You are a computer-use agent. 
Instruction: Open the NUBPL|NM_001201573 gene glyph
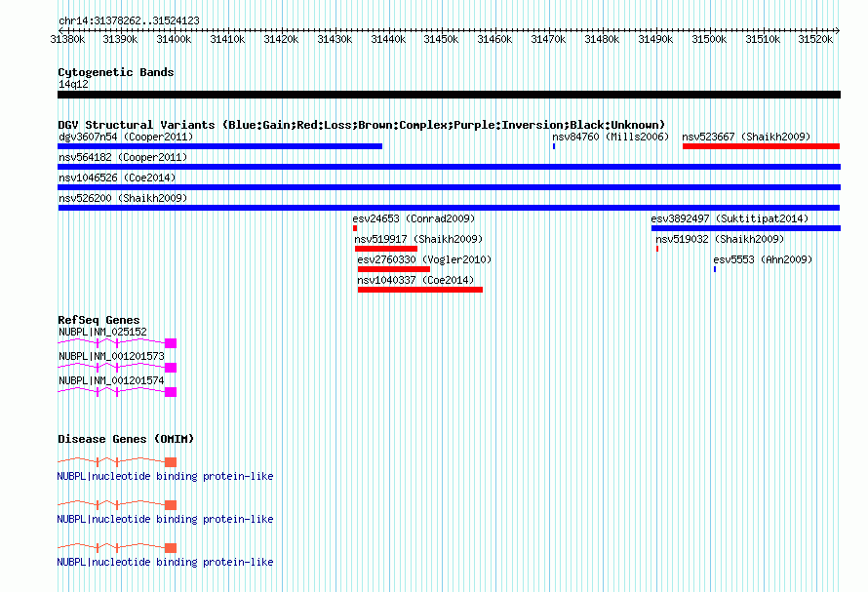[117, 368]
